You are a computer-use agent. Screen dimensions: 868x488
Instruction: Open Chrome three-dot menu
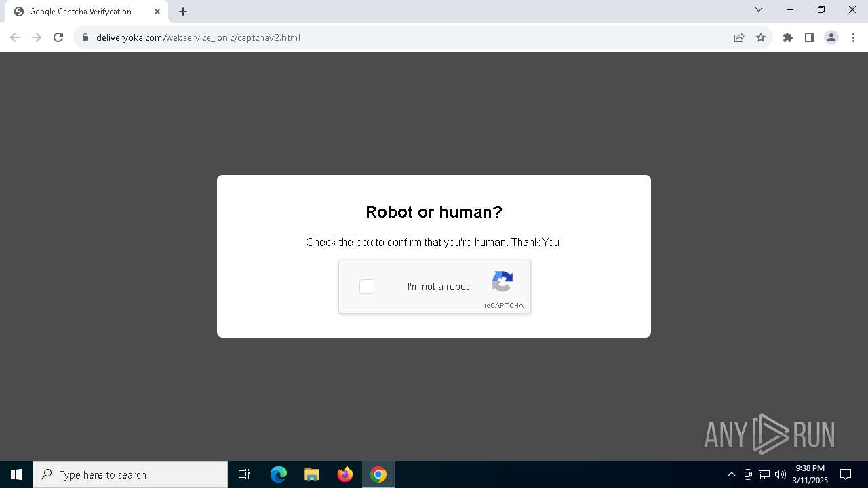[853, 37]
